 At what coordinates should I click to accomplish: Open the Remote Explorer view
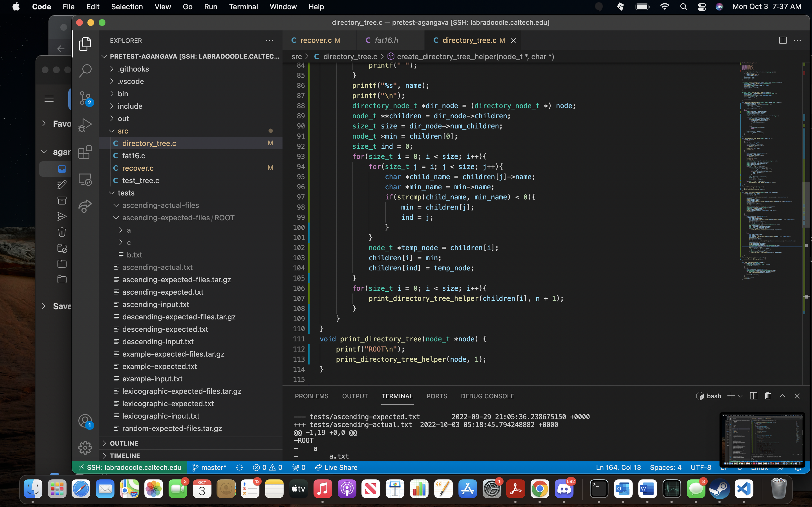tap(85, 179)
